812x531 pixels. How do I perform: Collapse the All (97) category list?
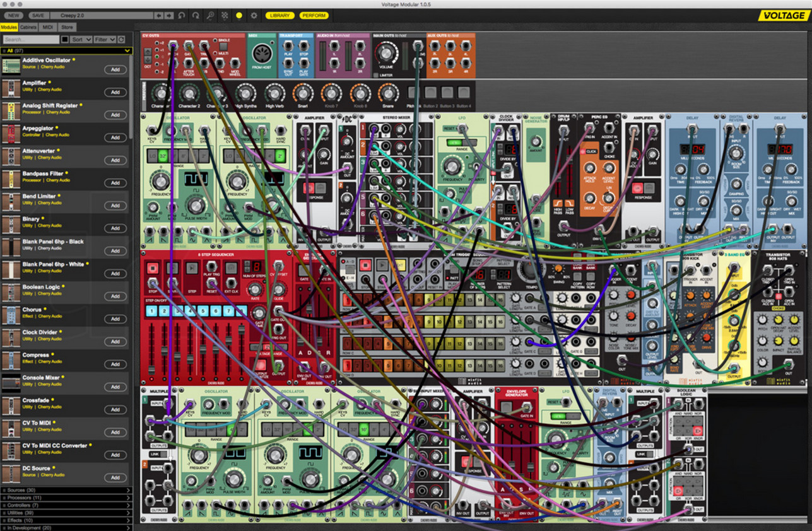pyautogui.click(x=127, y=51)
